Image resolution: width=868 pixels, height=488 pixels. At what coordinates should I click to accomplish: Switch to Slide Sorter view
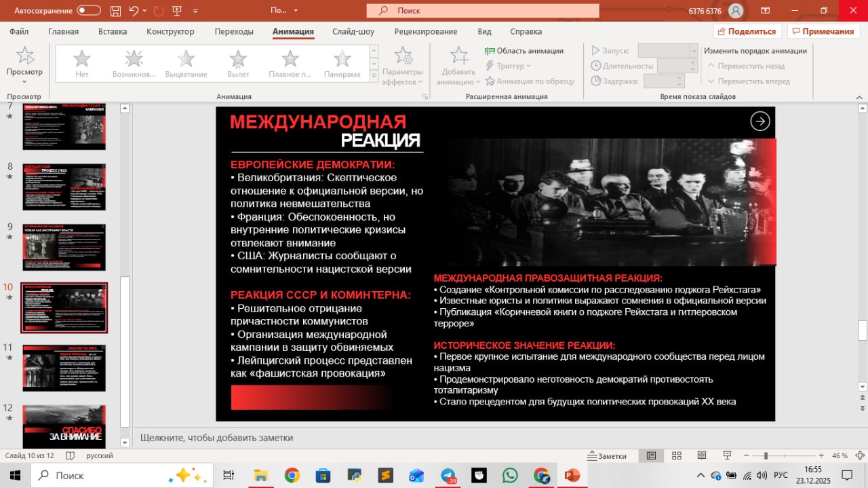pos(676,455)
